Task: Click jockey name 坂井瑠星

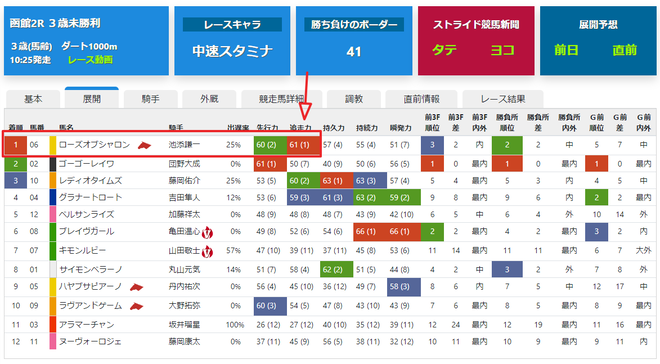Action: click(184, 324)
